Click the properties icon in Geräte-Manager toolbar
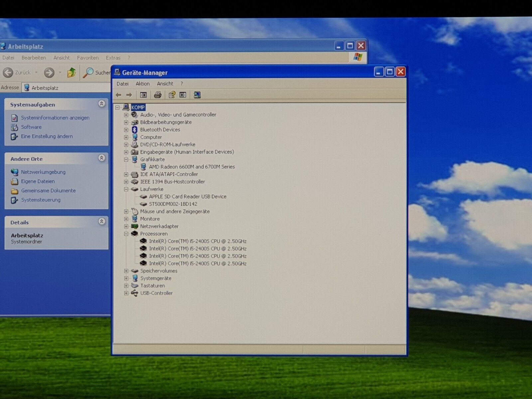The height and width of the screenshot is (399, 532). tap(172, 95)
